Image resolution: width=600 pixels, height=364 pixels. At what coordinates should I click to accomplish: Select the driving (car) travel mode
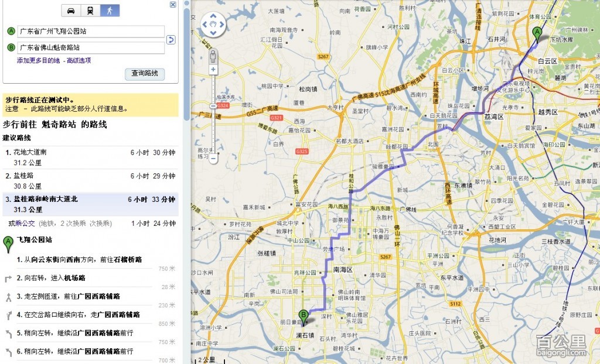click(71, 11)
